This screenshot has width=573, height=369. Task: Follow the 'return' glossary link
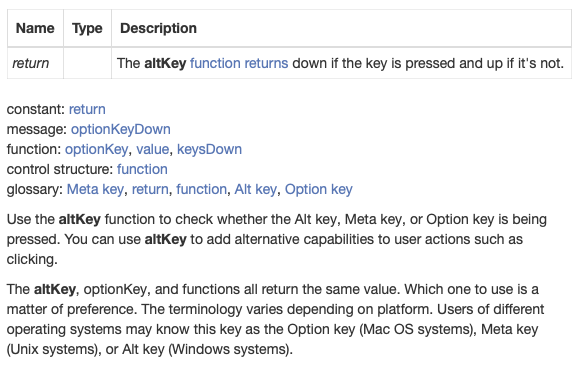click(150, 189)
